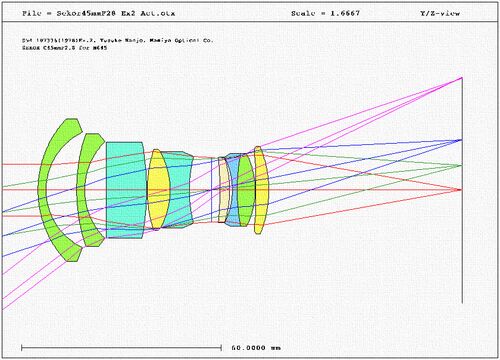500x360 pixels.
Task: Click the horizontal scale bar line
Action: coord(121,348)
